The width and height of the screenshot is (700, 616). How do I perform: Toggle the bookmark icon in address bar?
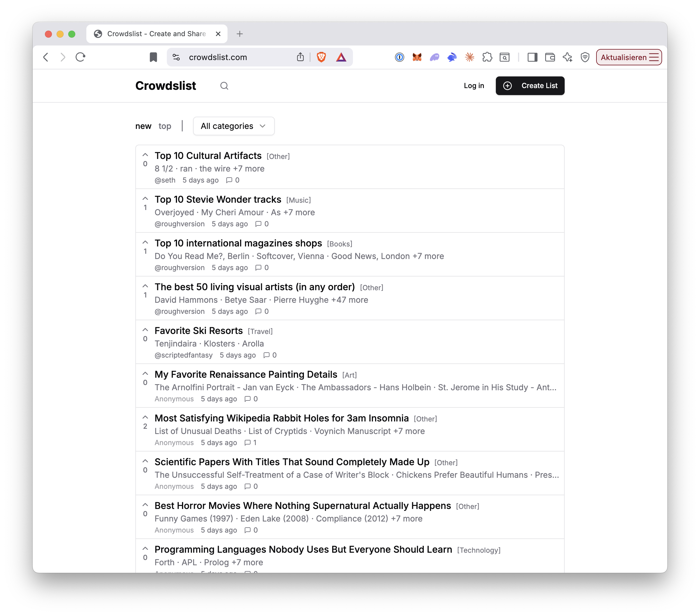click(x=153, y=57)
